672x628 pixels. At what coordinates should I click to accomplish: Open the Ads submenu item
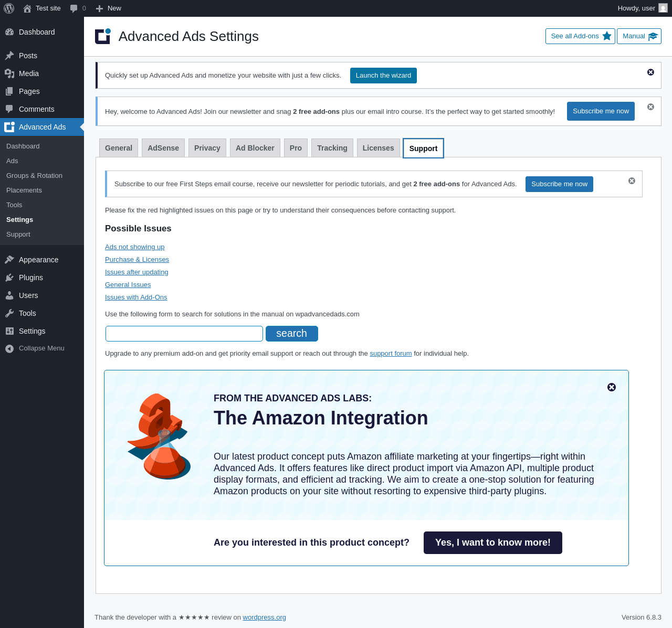[x=42, y=161]
